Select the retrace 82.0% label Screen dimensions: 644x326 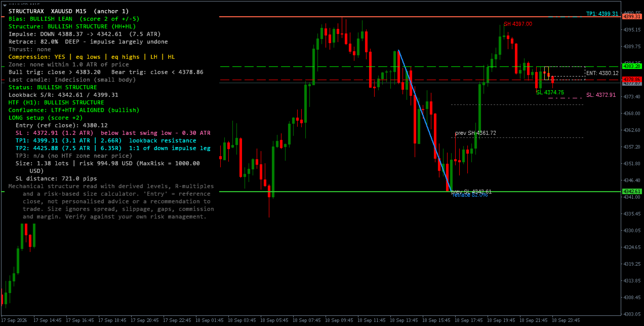[x=470, y=195]
